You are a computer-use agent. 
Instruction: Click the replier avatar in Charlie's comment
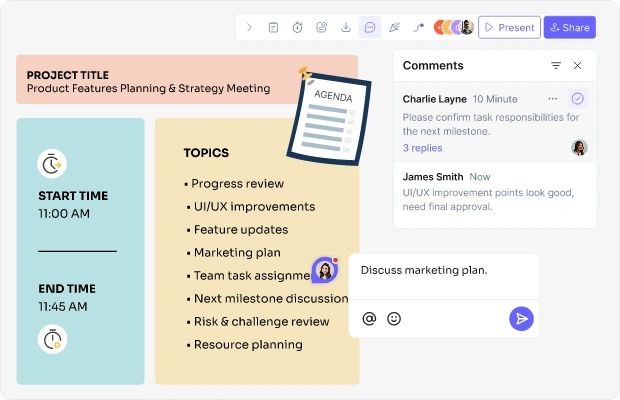579,147
